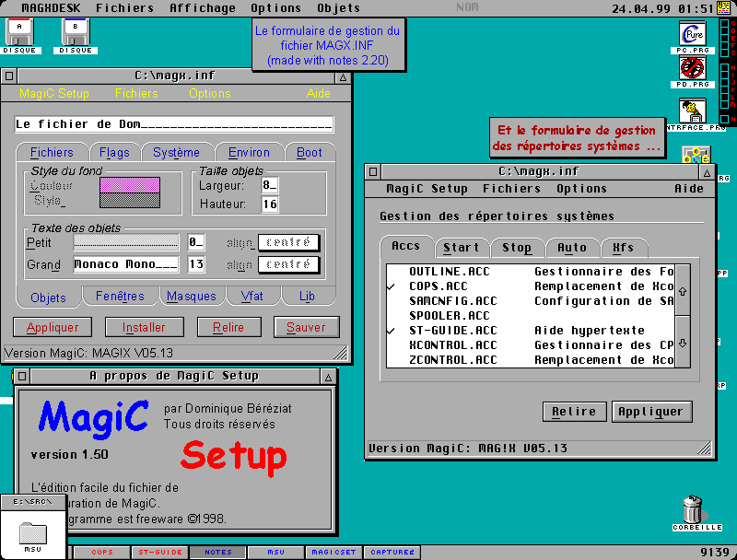Switch to MAGICSET in the taskbar
This screenshot has height=560, width=737.
[333, 553]
